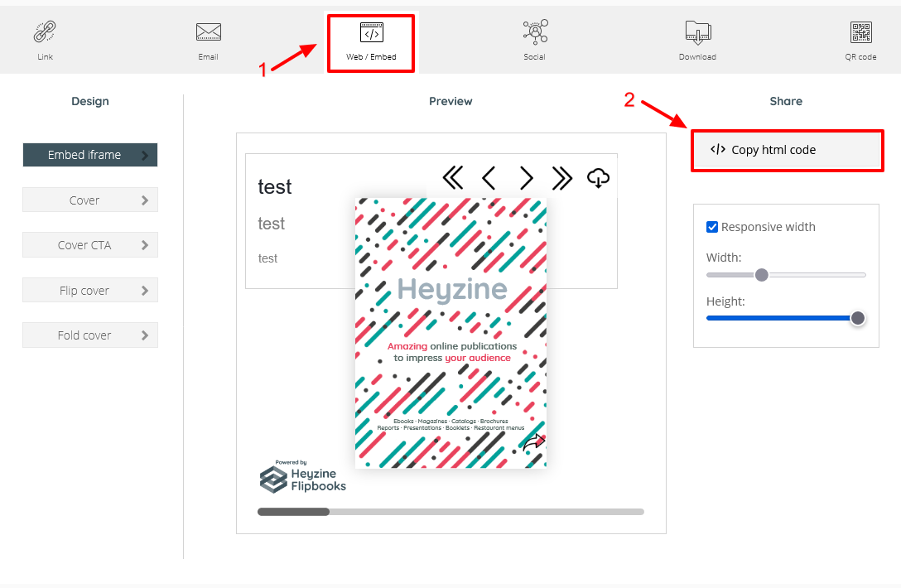Expand the Cover design option
901x588 pixels.
(x=90, y=200)
